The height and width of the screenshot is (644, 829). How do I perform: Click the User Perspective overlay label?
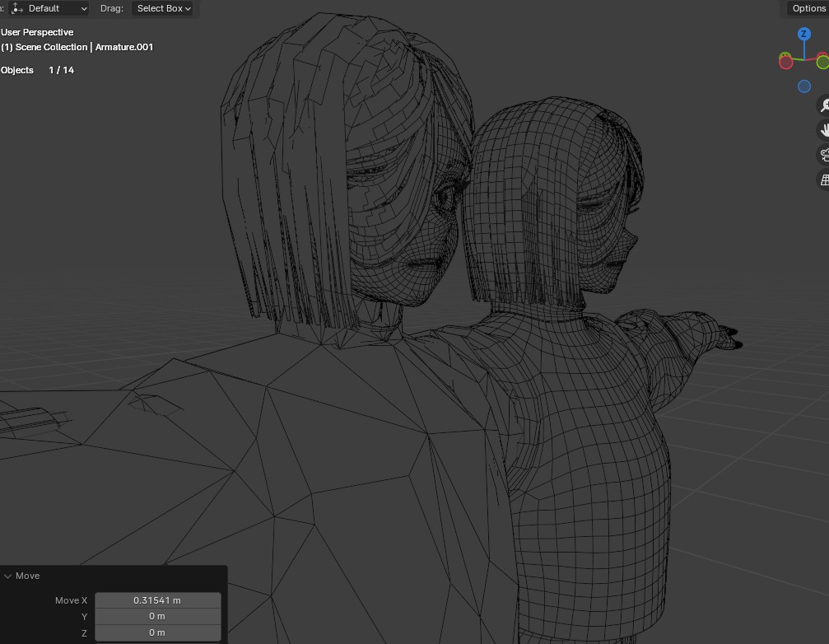coord(36,32)
